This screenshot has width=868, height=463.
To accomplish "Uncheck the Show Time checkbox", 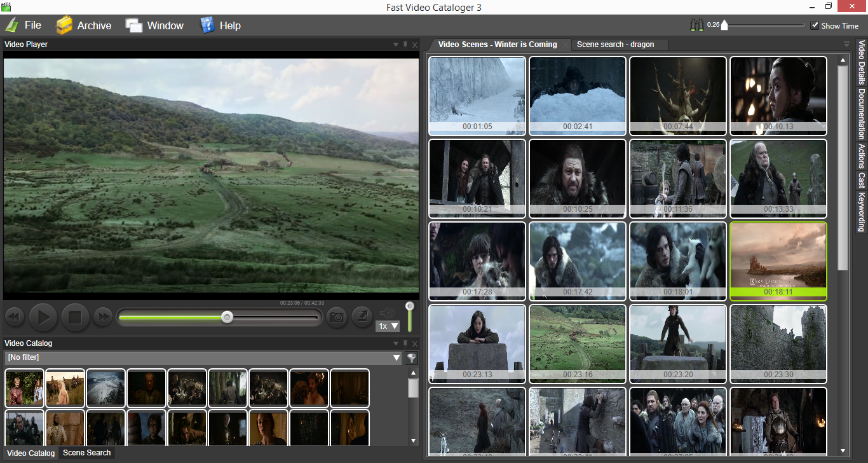I will pyautogui.click(x=815, y=25).
